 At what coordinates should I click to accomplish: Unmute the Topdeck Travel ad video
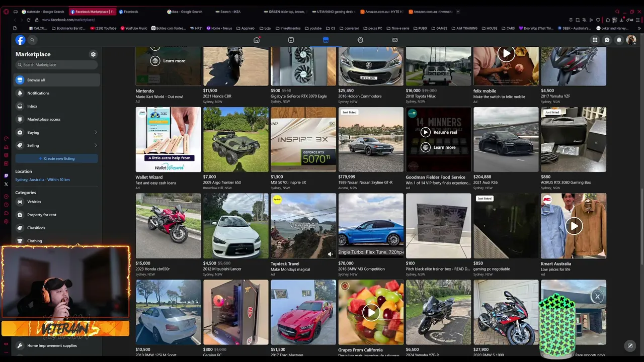330,254
